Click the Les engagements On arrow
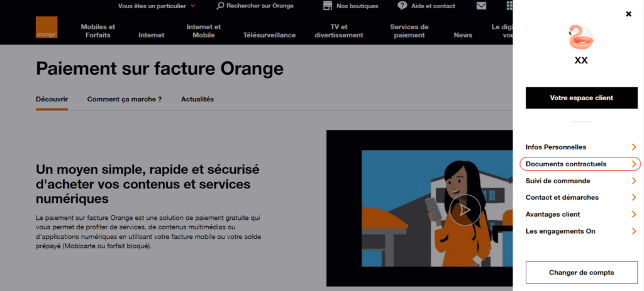The height and width of the screenshot is (291, 644). [x=634, y=231]
